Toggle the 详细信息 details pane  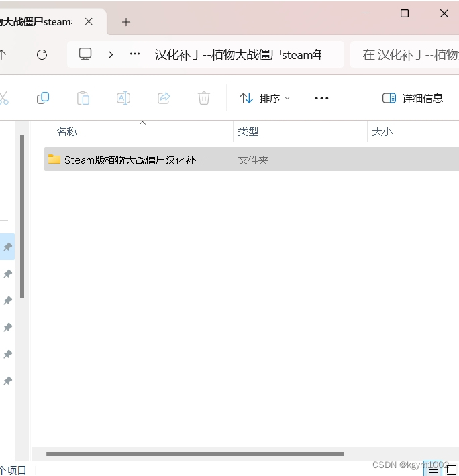[x=413, y=98]
